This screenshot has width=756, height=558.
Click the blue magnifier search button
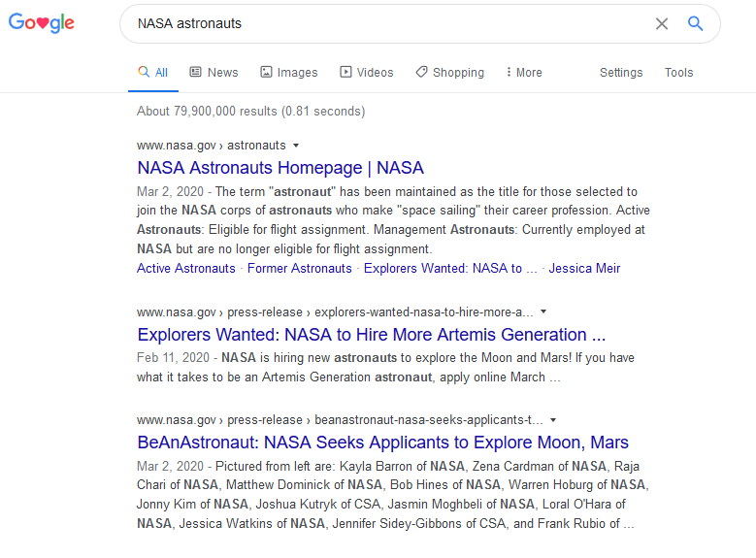pyautogui.click(x=695, y=23)
